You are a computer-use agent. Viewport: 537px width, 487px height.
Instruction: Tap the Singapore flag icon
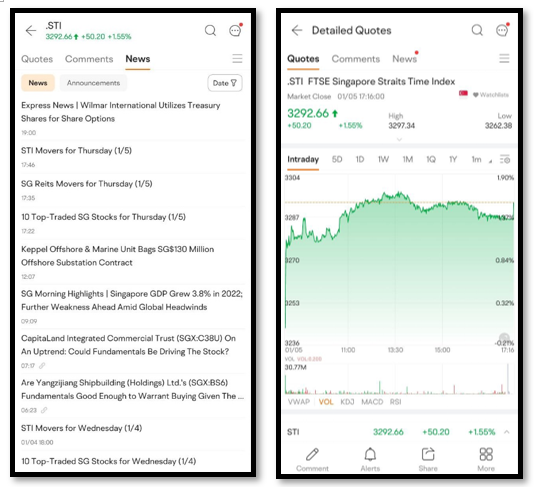[x=463, y=94]
